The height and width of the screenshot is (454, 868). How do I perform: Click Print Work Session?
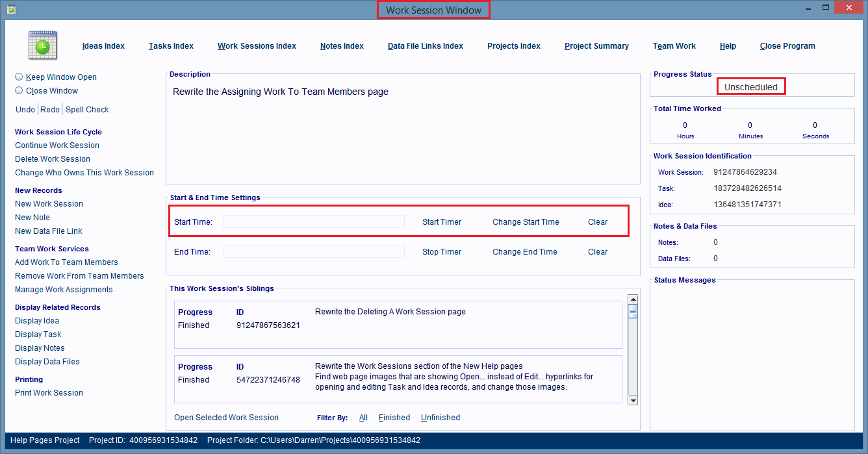point(49,393)
